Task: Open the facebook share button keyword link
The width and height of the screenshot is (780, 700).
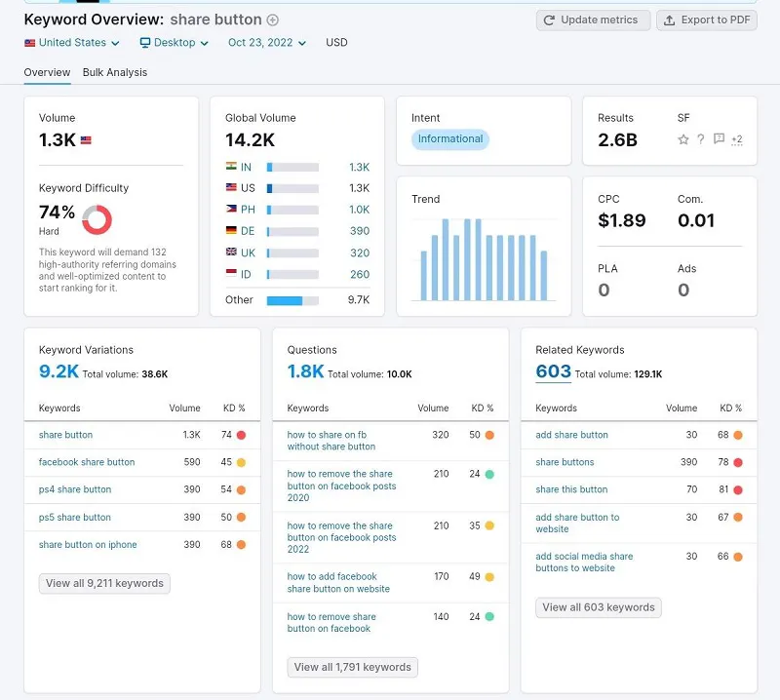Action: pos(87,462)
